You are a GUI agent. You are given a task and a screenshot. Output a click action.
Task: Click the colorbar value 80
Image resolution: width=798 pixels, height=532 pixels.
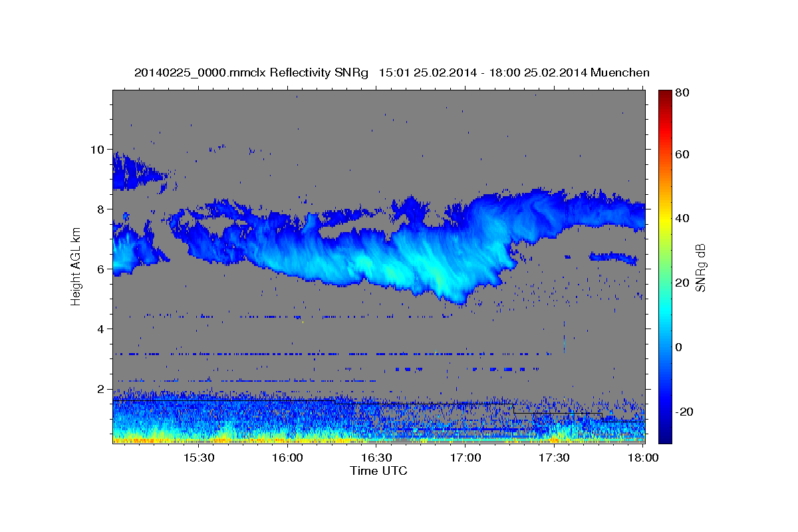pos(683,92)
